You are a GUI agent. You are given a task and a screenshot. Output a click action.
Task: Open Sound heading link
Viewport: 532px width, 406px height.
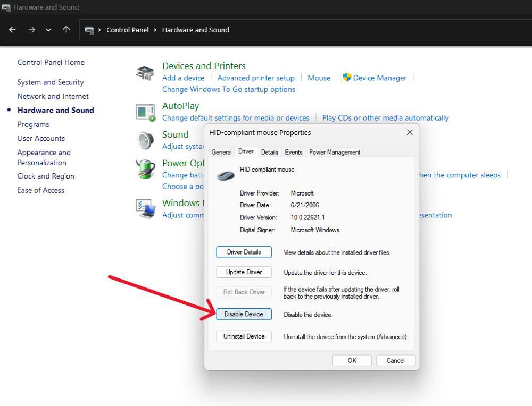click(x=175, y=134)
